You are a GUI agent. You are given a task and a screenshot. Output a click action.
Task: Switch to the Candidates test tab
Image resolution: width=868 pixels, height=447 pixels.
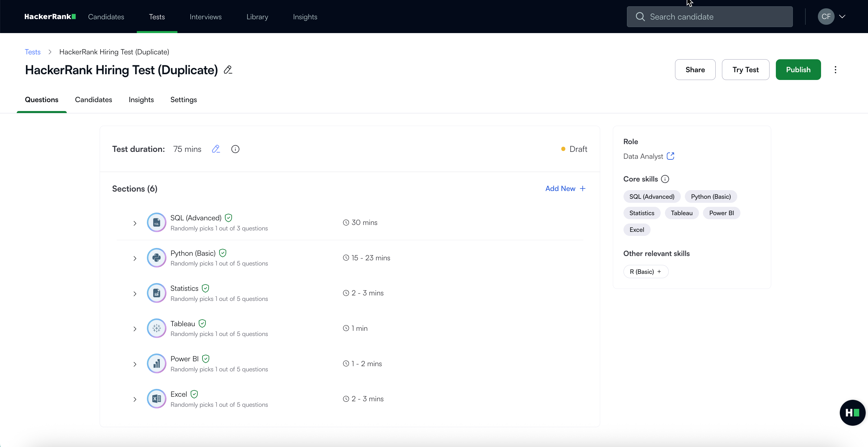[93, 100]
